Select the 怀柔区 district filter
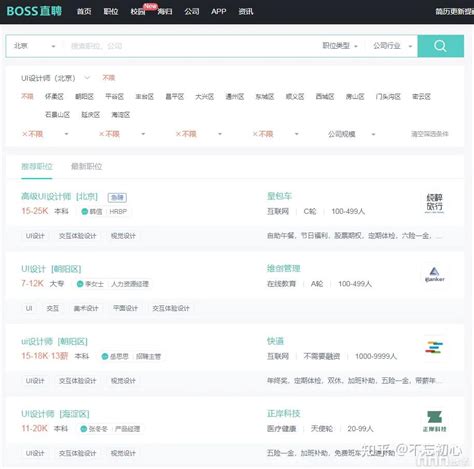 (x=54, y=97)
